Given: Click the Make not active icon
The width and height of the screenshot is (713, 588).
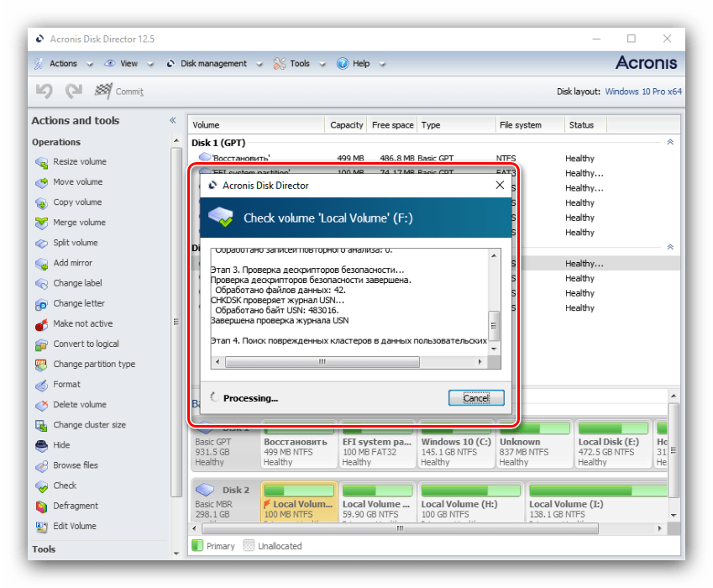Looking at the screenshot, I should (41, 324).
